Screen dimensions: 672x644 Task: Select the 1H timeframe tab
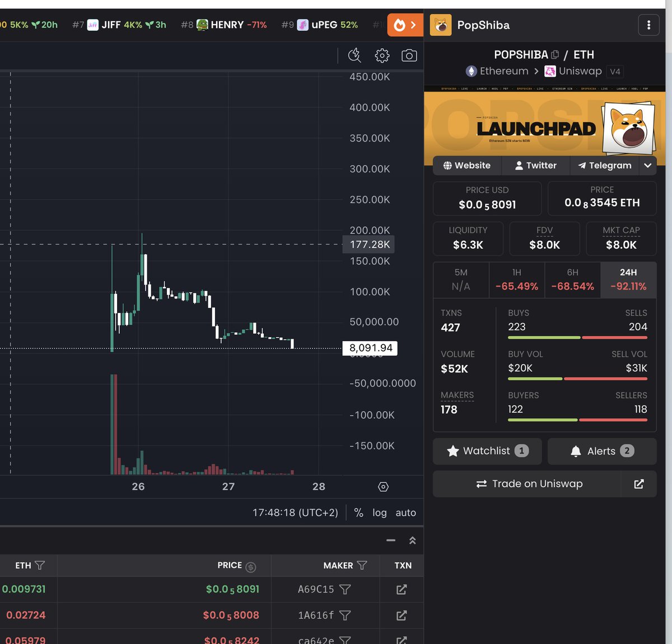517,279
